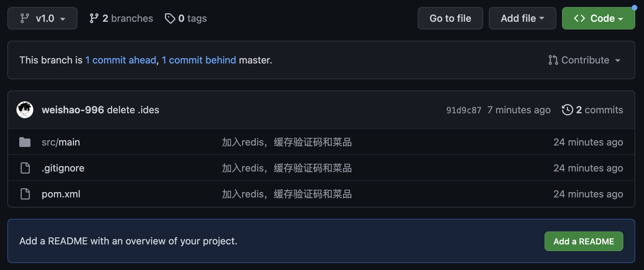
Task: Click the Go to file button
Action: coord(450,18)
